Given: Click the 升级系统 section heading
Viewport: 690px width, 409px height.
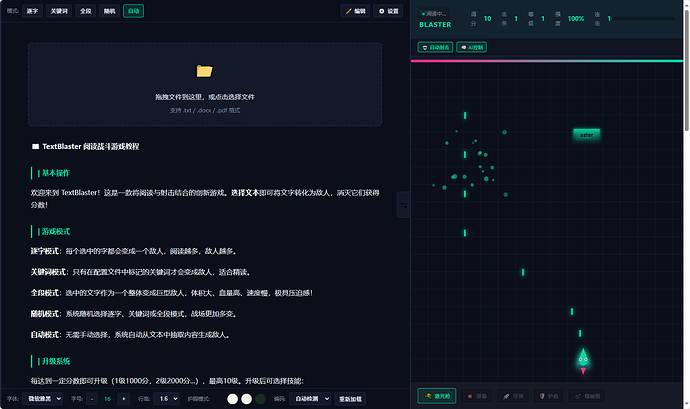Looking at the screenshot, I should [56, 361].
